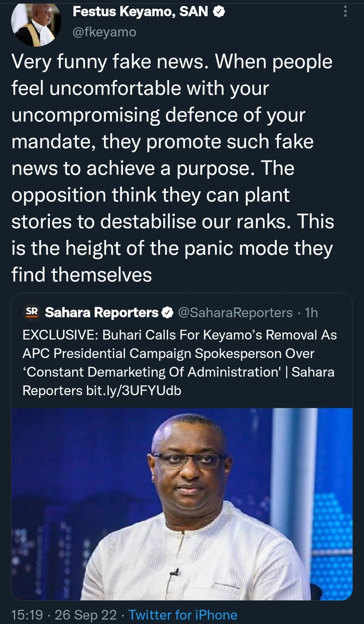Image resolution: width=364 pixels, height=624 pixels.
Task: Visit the @SaharaReporters handle
Action: coord(236,313)
